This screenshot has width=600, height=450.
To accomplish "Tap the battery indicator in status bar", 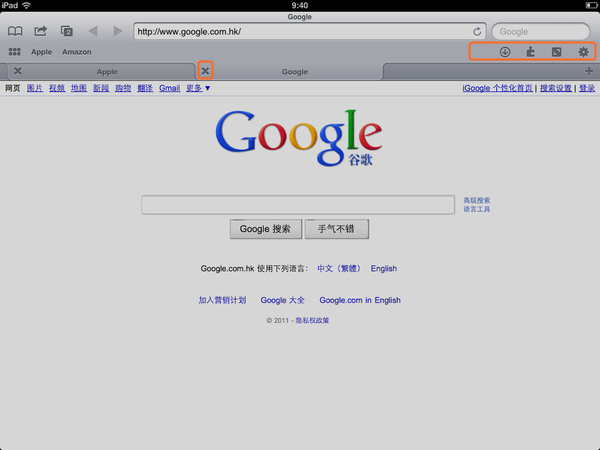I will (x=591, y=5).
